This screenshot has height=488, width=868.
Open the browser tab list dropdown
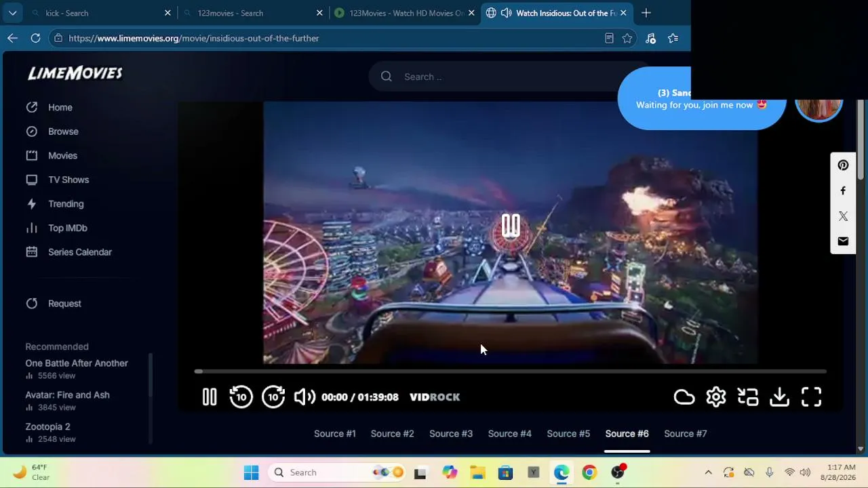pyautogui.click(x=12, y=13)
